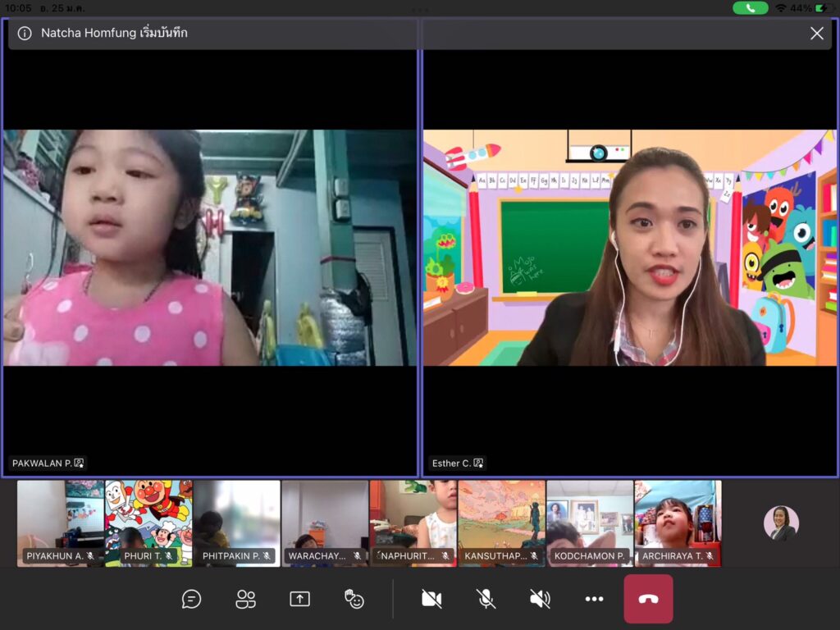The width and height of the screenshot is (840, 630).
Task: Tap PHURI T. participant thumbnail
Action: tap(148, 523)
